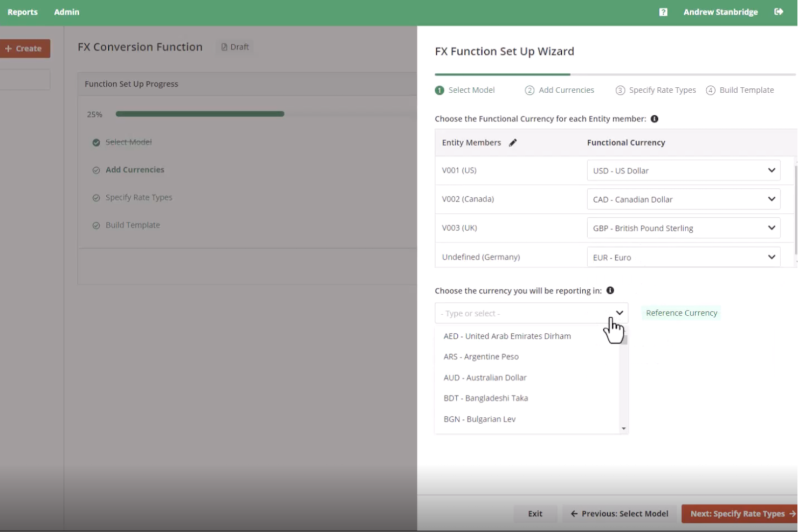The width and height of the screenshot is (798, 532).
Task: Click info icon beside Functional Currency prompt
Action: point(655,119)
